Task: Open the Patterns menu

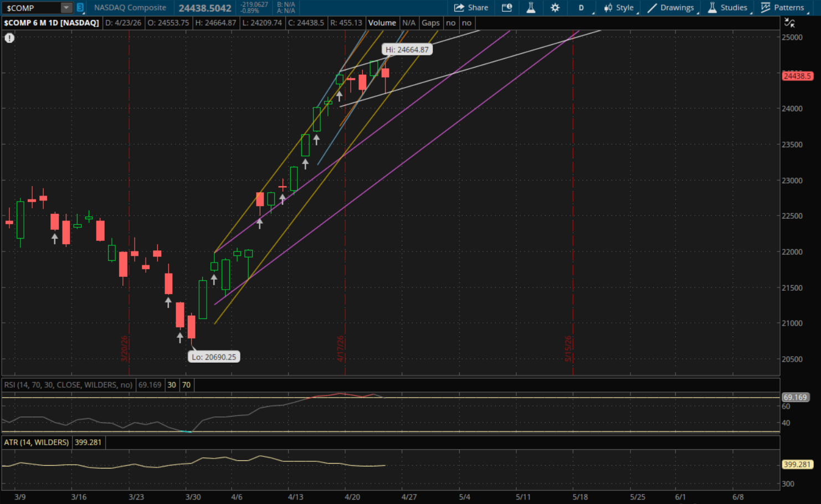Action: 782,8
